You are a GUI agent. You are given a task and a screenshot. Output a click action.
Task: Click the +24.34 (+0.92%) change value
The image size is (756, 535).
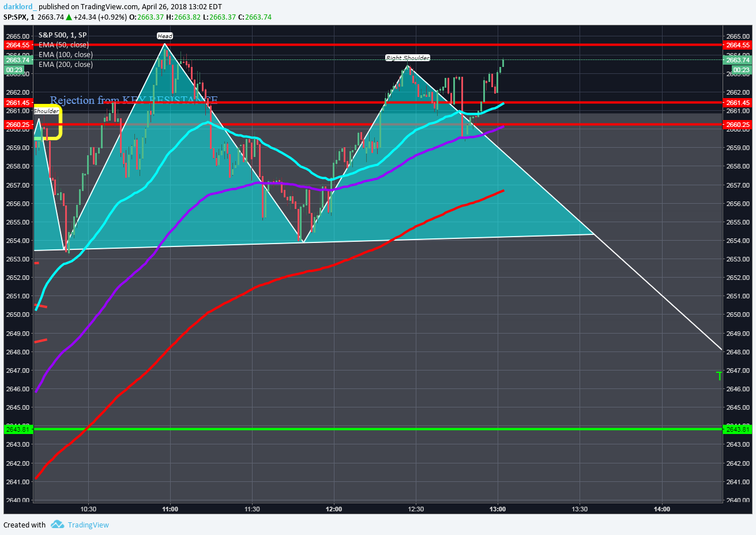[x=100, y=17]
